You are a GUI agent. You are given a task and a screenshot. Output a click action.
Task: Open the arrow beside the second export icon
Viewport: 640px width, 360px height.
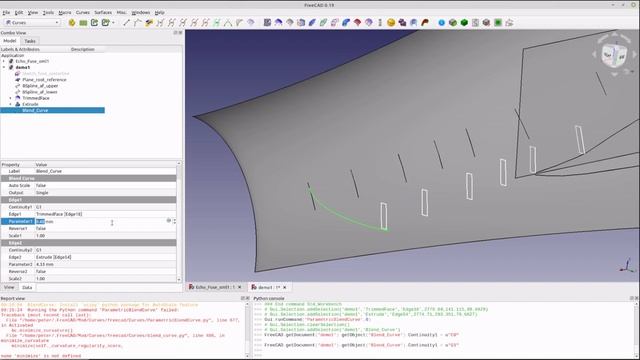click(x=113, y=23)
